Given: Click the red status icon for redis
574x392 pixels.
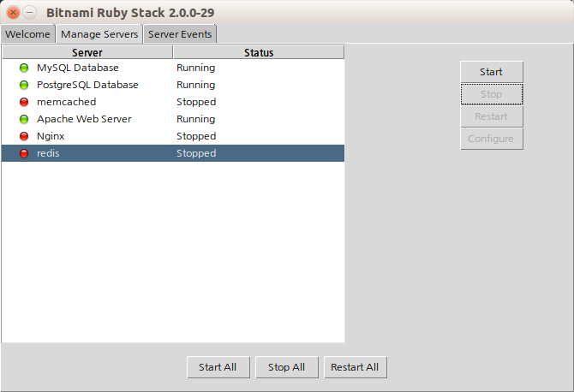Looking at the screenshot, I should pos(24,153).
